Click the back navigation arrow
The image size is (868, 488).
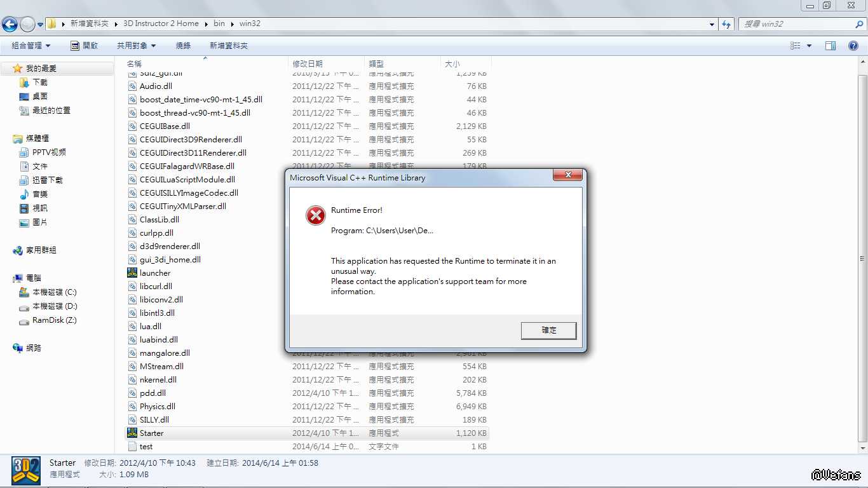(10, 24)
